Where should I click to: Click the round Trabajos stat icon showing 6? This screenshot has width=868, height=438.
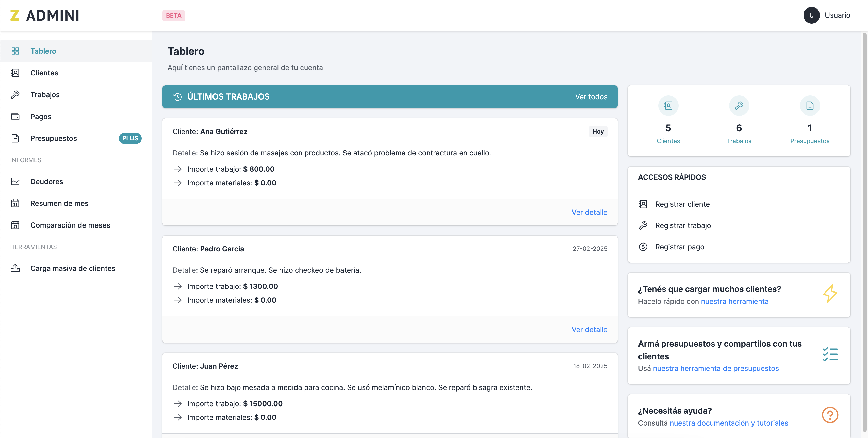pos(739,106)
